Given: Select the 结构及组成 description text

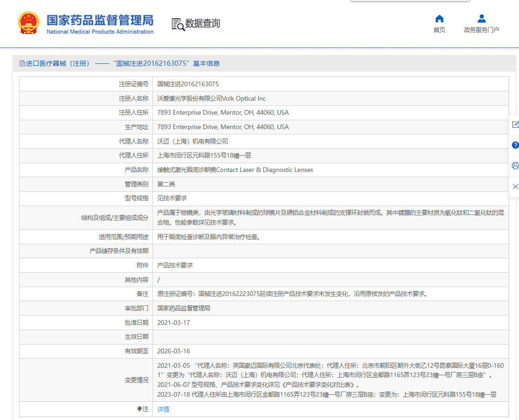Looking at the screenshot, I should click(331, 217).
